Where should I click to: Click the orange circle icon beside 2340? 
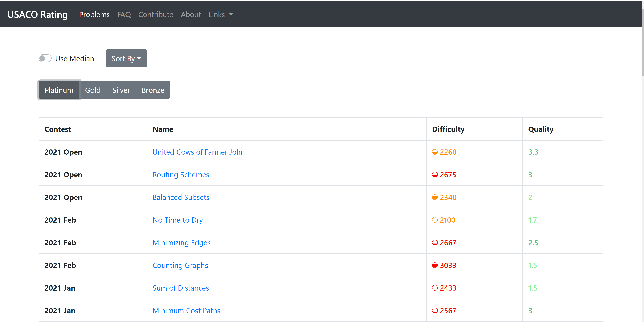[435, 197]
